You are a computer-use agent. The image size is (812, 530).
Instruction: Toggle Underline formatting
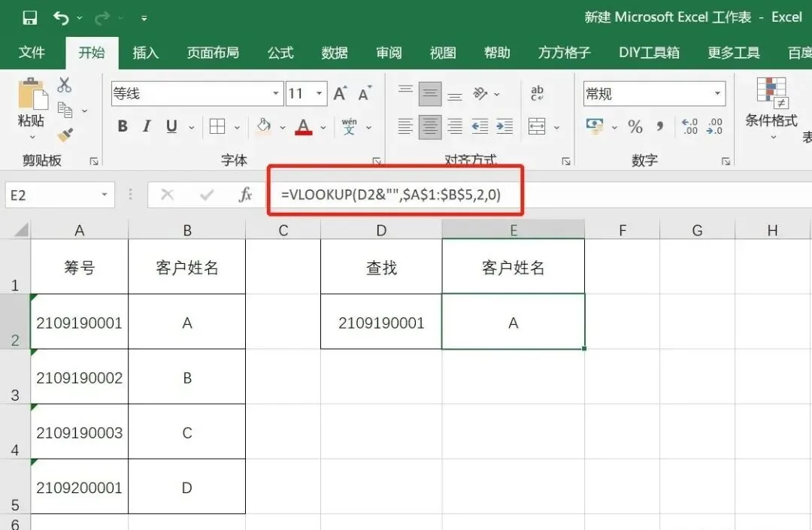(171, 126)
